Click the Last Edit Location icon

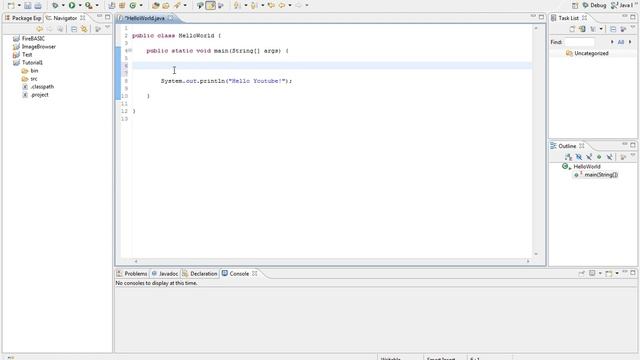pos(271,5)
